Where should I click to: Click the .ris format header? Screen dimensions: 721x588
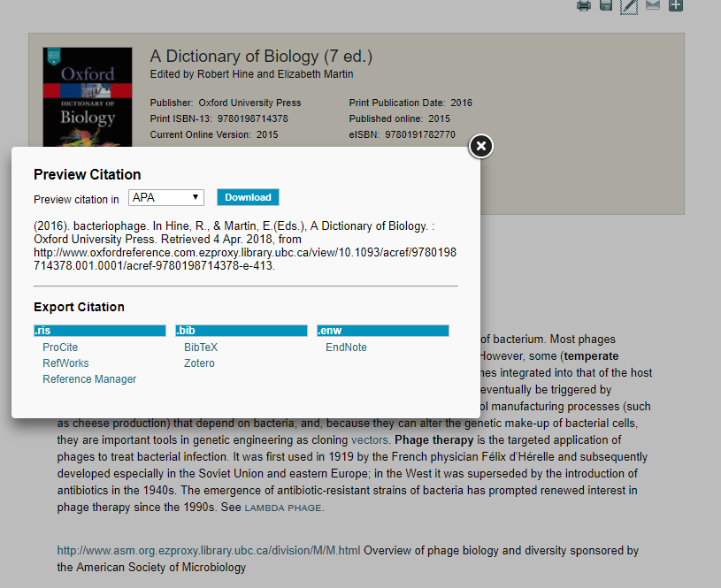coord(100,331)
